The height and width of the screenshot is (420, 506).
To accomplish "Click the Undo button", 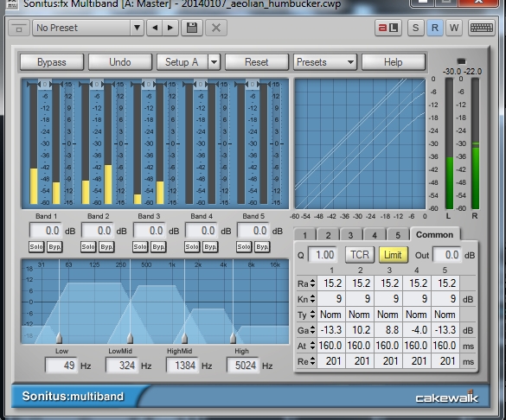I will pyautogui.click(x=120, y=62).
